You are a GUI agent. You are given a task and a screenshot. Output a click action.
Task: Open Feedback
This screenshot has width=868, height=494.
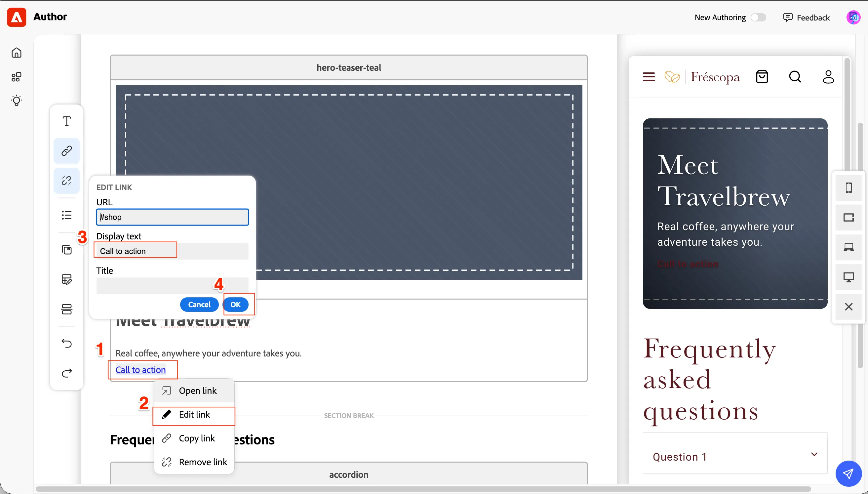(x=806, y=17)
